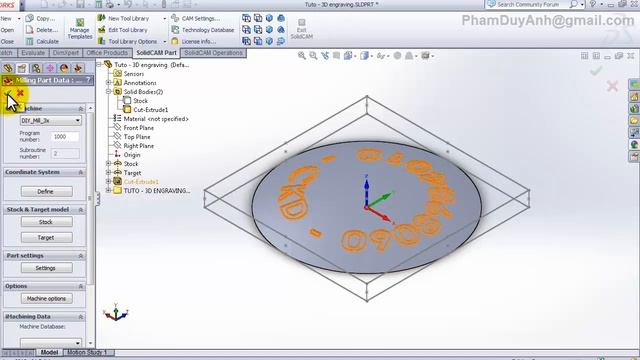Click the Print icon in the title bar toolbar
Viewport: 640px width, 360px height.
[x=110, y=4]
